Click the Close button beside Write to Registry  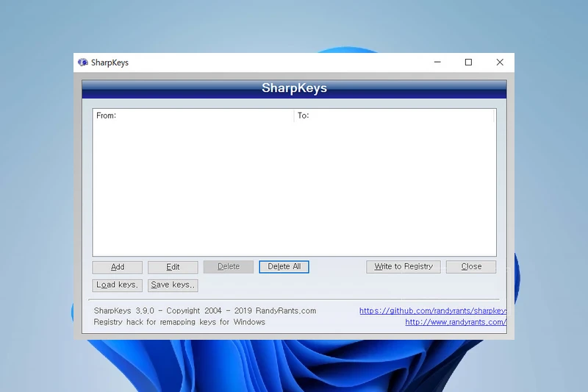click(x=471, y=267)
